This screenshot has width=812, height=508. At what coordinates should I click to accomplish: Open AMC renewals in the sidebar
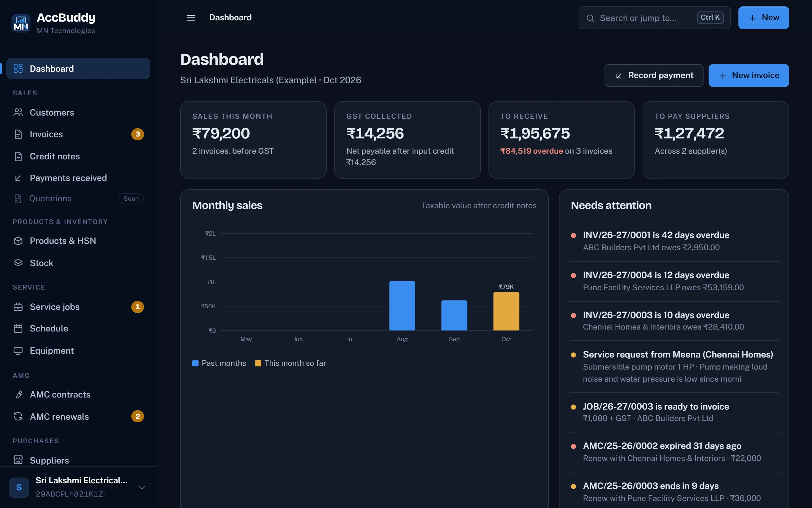78,417
